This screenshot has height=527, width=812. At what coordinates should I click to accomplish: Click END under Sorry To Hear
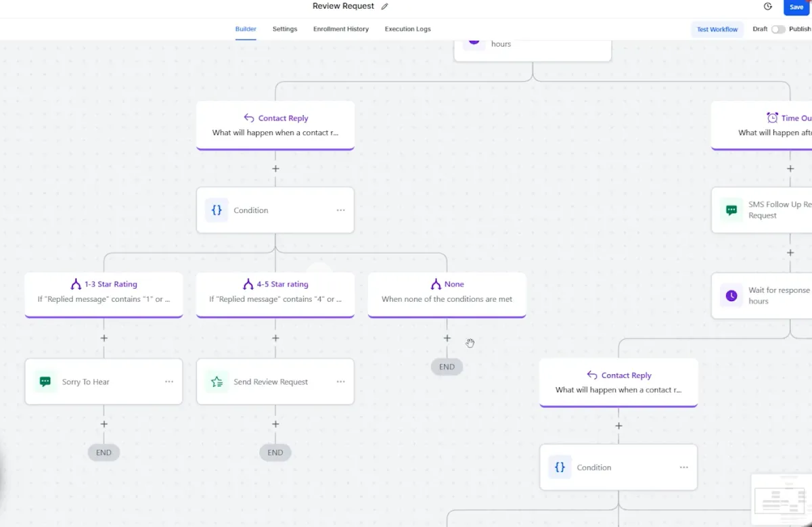tap(104, 453)
